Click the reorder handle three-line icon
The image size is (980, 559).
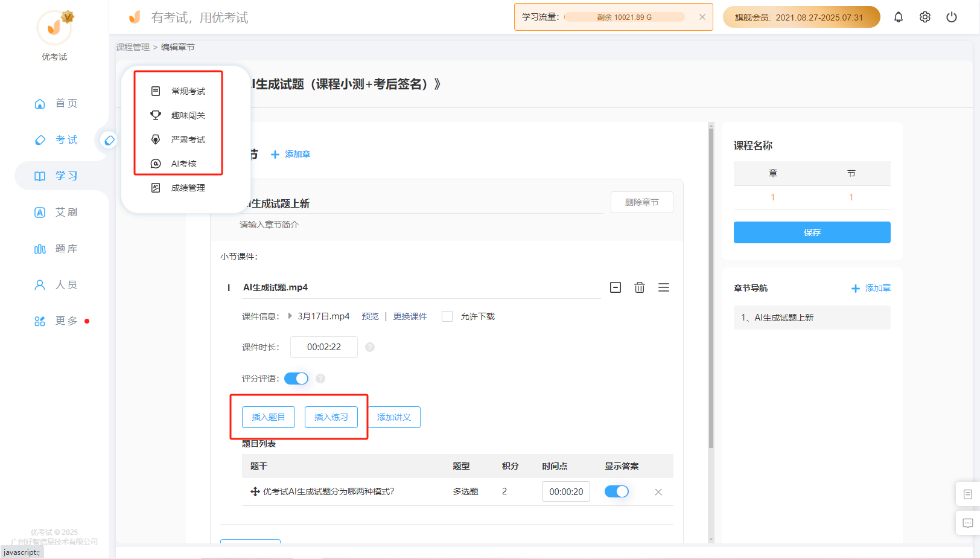(664, 287)
